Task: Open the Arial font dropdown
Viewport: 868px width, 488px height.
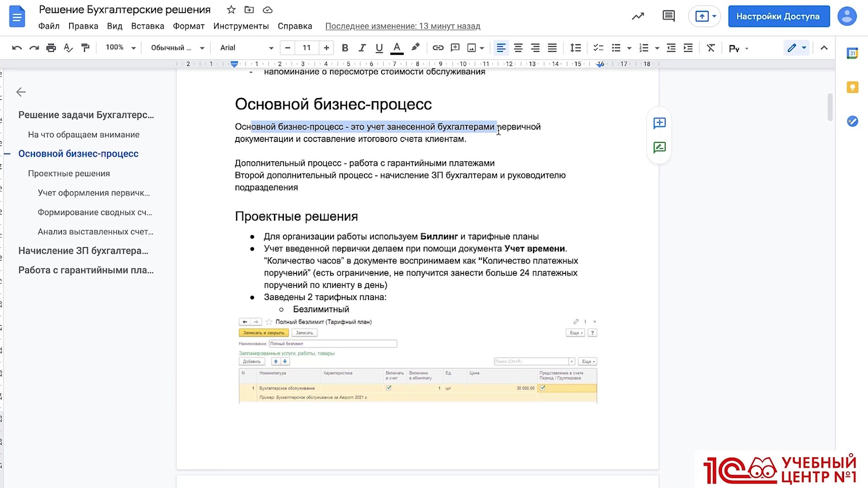Action: 246,48
